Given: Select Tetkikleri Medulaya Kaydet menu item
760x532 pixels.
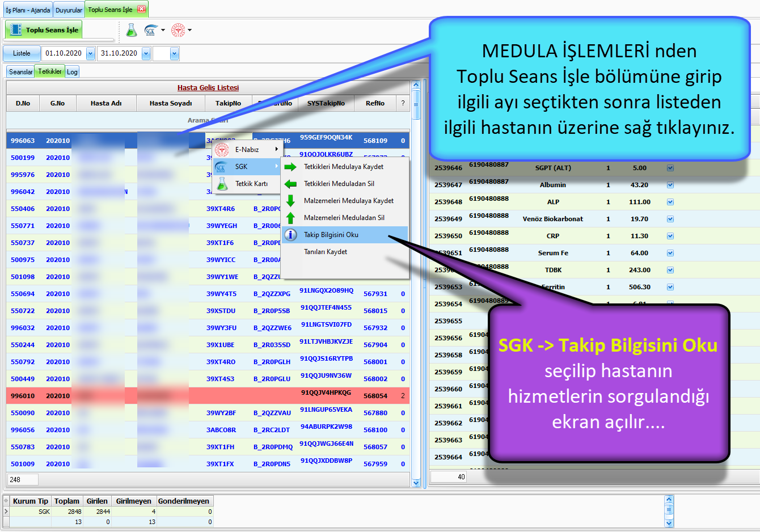Looking at the screenshot, I should click(x=344, y=167).
